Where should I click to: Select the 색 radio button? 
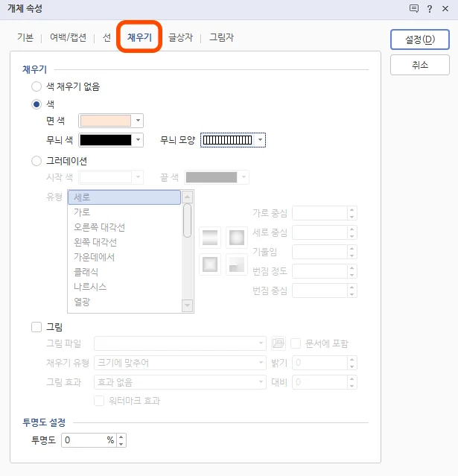coord(36,104)
